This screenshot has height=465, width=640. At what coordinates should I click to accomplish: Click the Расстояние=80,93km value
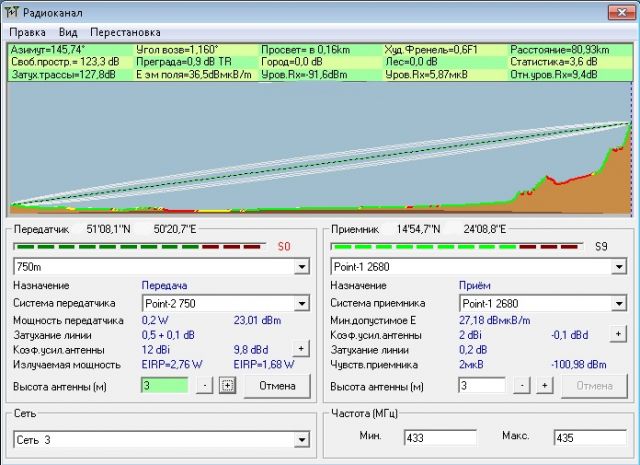[560, 50]
